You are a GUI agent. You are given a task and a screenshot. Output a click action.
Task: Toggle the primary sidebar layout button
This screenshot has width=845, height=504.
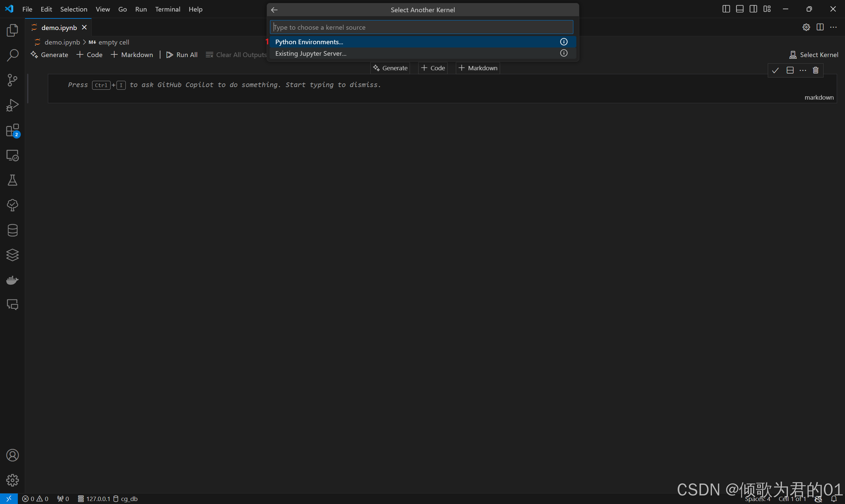click(726, 9)
